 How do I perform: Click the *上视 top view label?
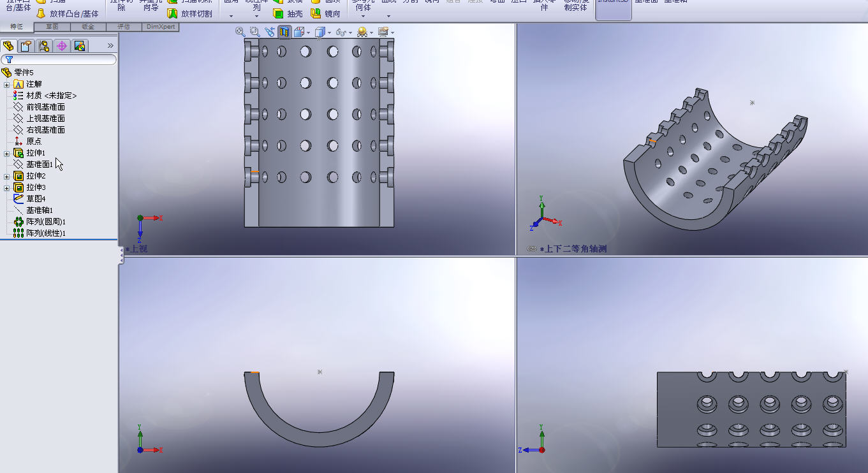136,249
